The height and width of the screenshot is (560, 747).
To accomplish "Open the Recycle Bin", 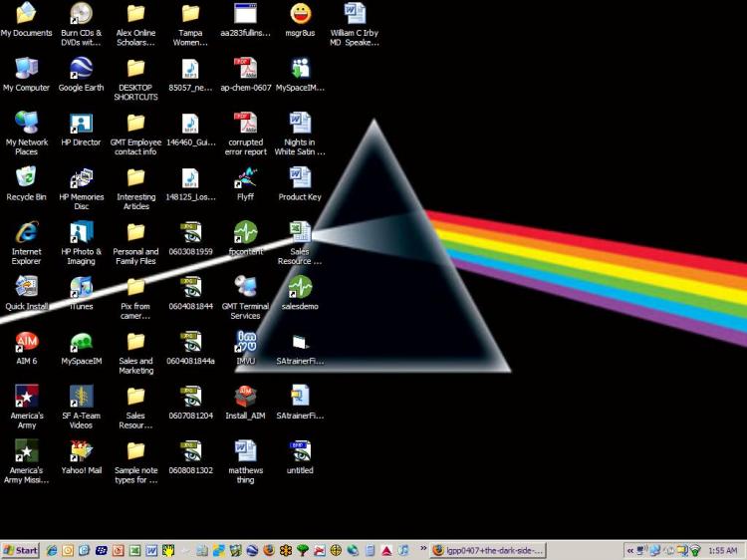I will click(26, 179).
